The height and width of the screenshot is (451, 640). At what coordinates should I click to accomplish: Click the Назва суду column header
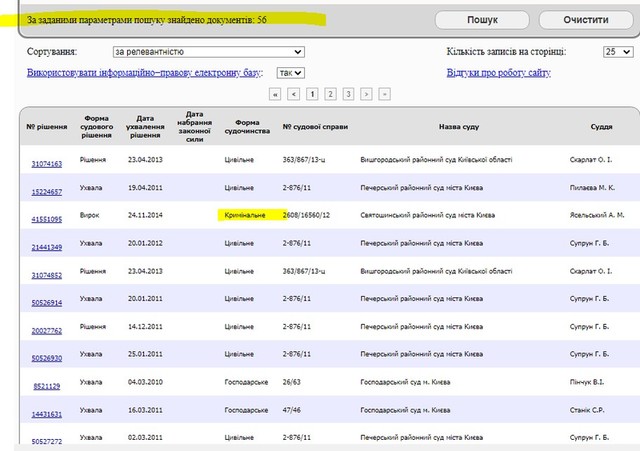pos(459,127)
